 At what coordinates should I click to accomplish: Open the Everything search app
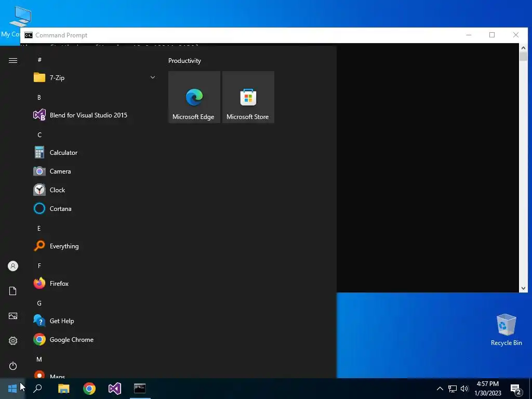(x=95, y=246)
